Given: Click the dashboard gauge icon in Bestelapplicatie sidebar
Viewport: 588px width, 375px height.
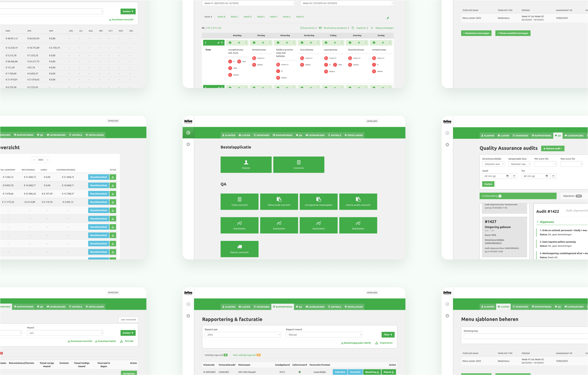Looking at the screenshot, I should coord(188,133).
